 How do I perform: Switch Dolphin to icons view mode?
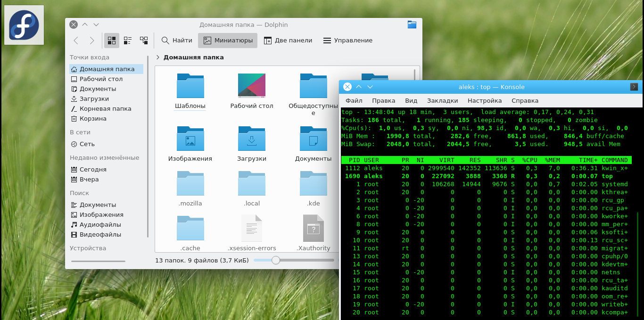tap(112, 41)
